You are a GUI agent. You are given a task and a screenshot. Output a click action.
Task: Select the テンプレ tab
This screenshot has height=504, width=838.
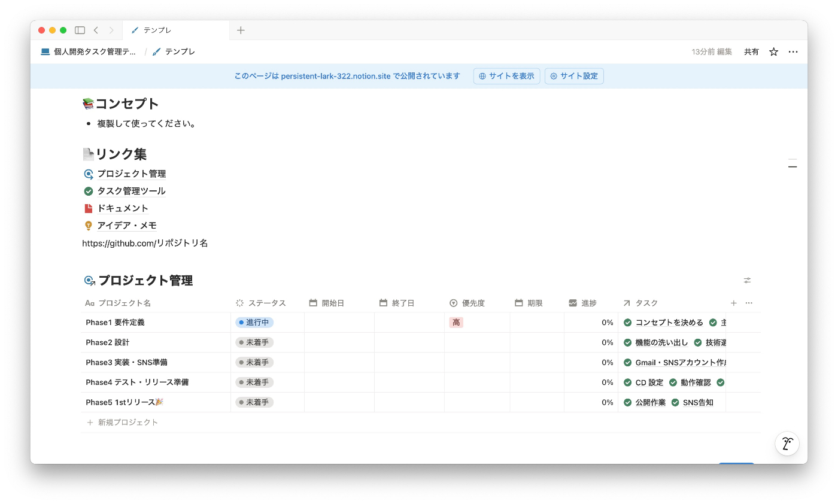point(175,30)
